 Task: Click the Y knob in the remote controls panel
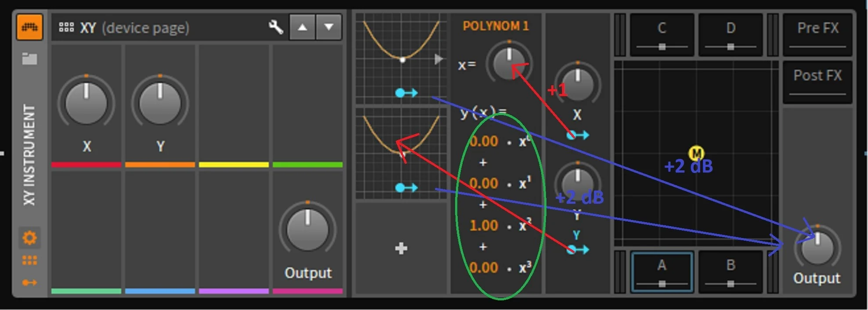160,103
